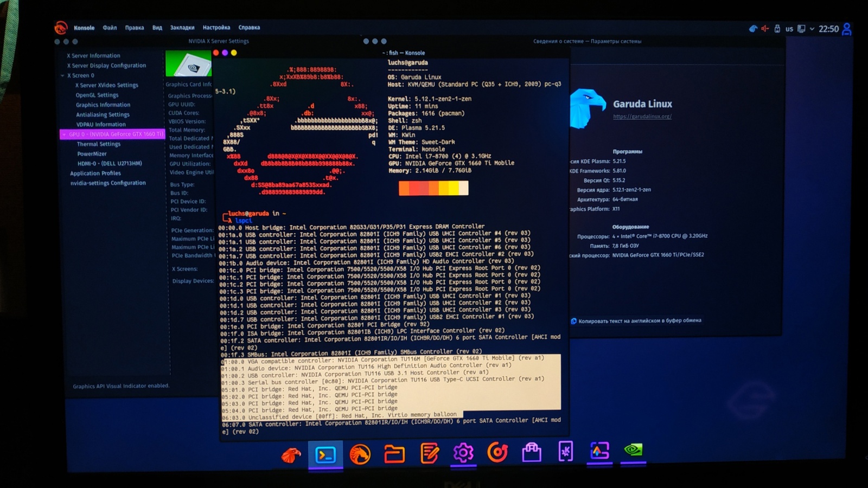Image resolution: width=868 pixels, height=488 pixels.
Task: Select PowerMizer in the NVIDIA tree
Action: click(x=92, y=154)
